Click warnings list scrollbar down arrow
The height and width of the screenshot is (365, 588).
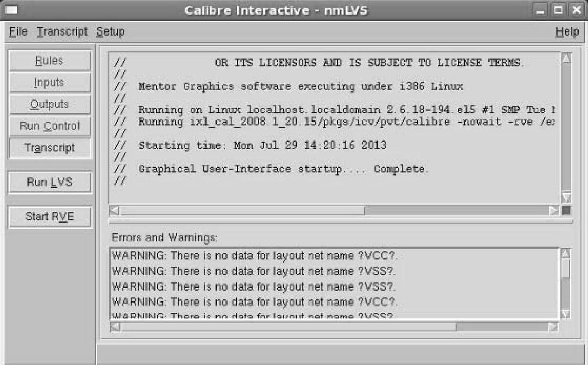(x=566, y=314)
